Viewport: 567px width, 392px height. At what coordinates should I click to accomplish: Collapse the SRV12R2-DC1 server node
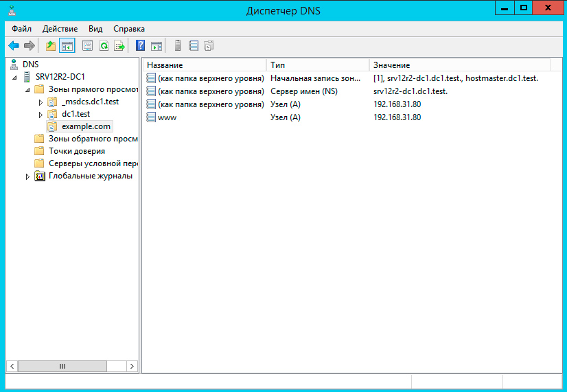15,78
